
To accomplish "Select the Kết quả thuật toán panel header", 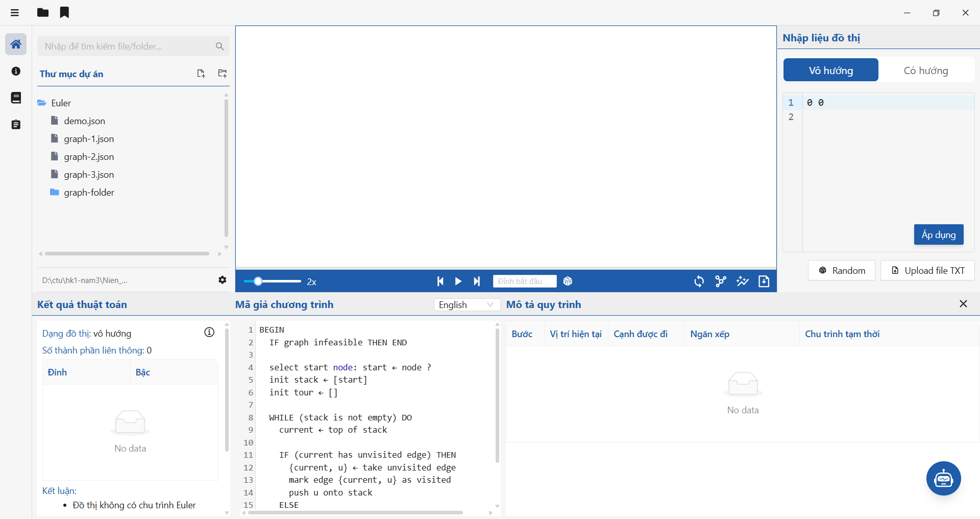I will click(x=82, y=304).
